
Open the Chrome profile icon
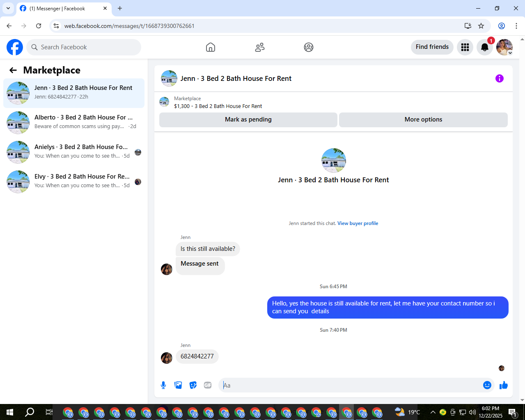click(502, 26)
